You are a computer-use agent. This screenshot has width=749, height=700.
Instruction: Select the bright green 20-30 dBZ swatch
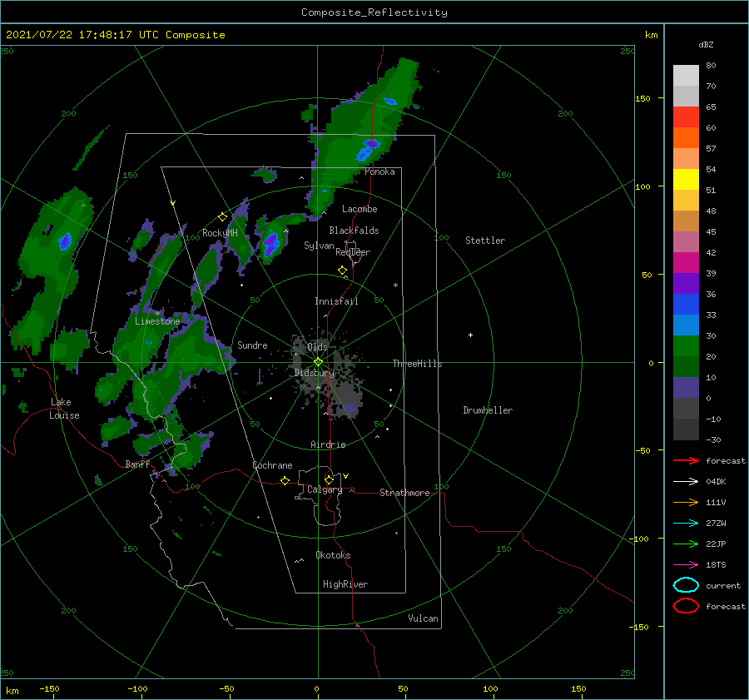click(686, 346)
